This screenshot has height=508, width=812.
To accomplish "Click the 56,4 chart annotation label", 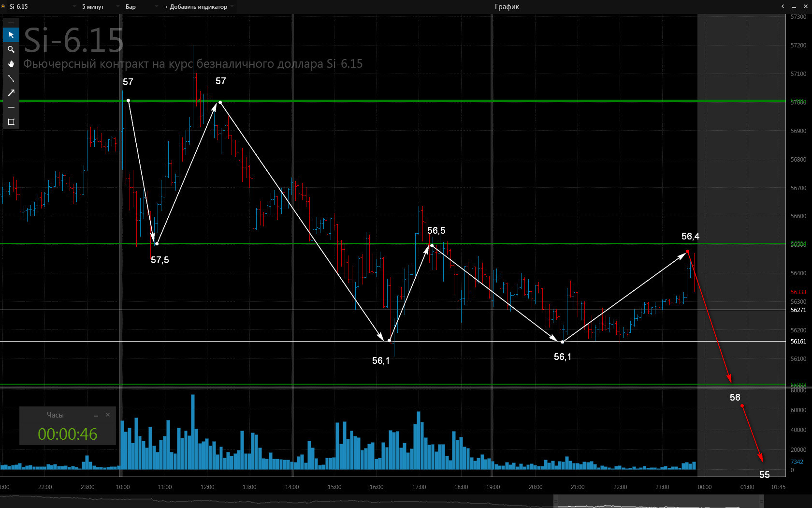I will (x=690, y=237).
